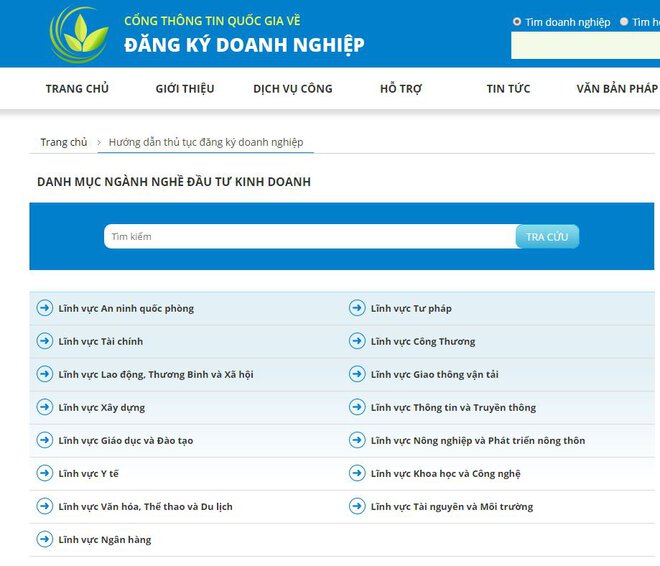Open Lĩnh vực Thông tin và Truyền thông link
Image resolution: width=660 pixels, height=566 pixels.
point(453,407)
